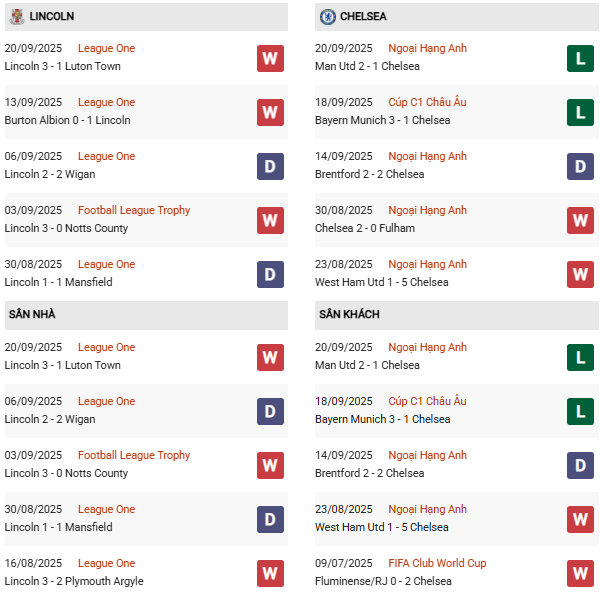The width and height of the screenshot is (600, 594).
Task: Click W badge beside Chelsea 2-0 Fulham
Action: [x=580, y=220]
